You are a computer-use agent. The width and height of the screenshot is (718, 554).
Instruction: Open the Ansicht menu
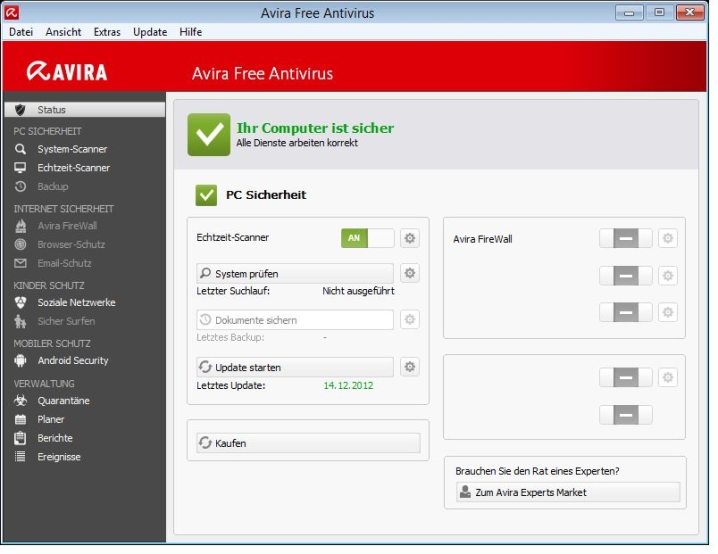[x=63, y=32]
